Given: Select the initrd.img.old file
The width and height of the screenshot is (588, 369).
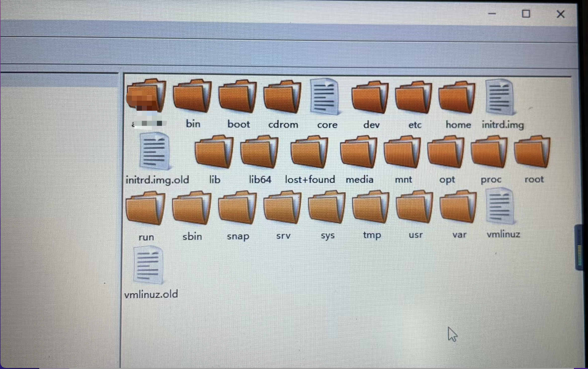Looking at the screenshot, I should pyautogui.click(x=155, y=152).
